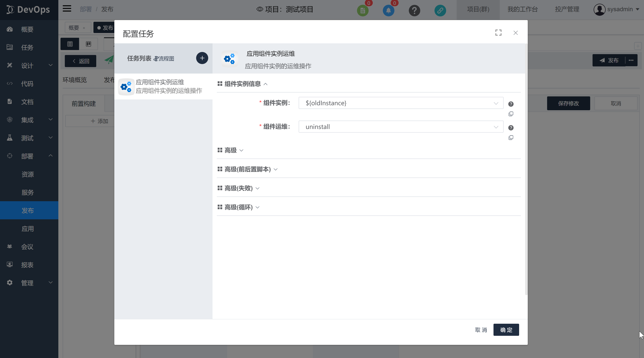The image size is (644, 358).
Task: Open the 我的工作台 menu
Action: [x=522, y=9]
